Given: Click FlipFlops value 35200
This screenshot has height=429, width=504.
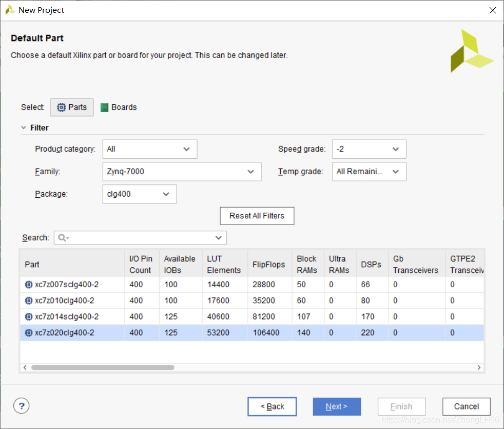Looking at the screenshot, I should 264,301.
